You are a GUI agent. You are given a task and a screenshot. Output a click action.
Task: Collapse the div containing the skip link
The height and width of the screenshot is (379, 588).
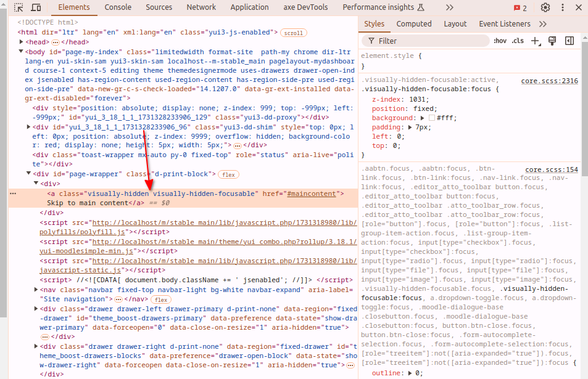pyautogui.click(x=36, y=183)
